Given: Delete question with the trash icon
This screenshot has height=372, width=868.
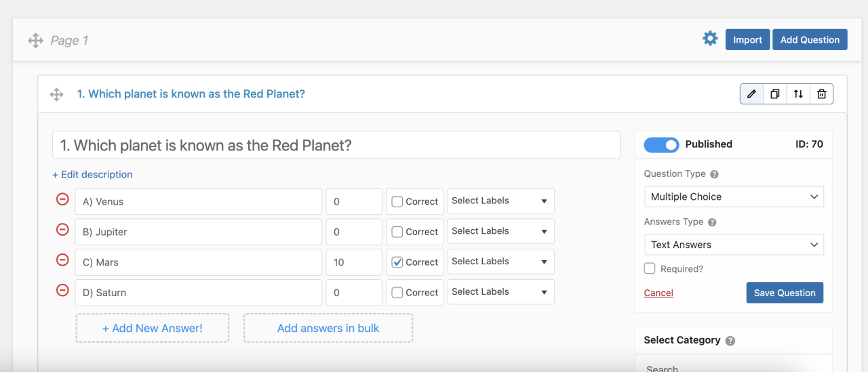Looking at the screenshot, I should pos(821,94).
